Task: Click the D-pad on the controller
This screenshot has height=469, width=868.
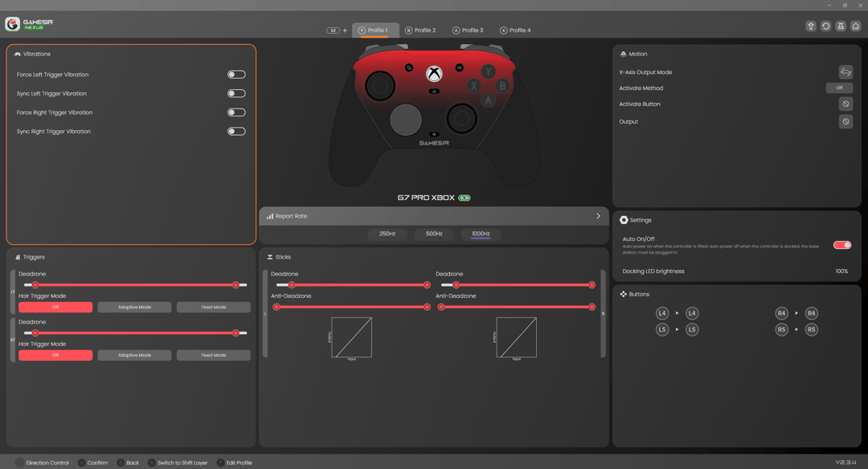Action: point(406,120)
